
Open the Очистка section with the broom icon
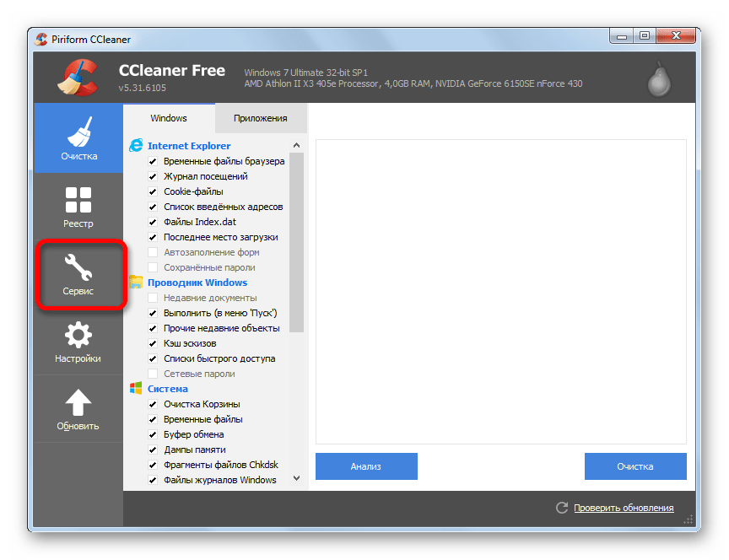point(78,137)
